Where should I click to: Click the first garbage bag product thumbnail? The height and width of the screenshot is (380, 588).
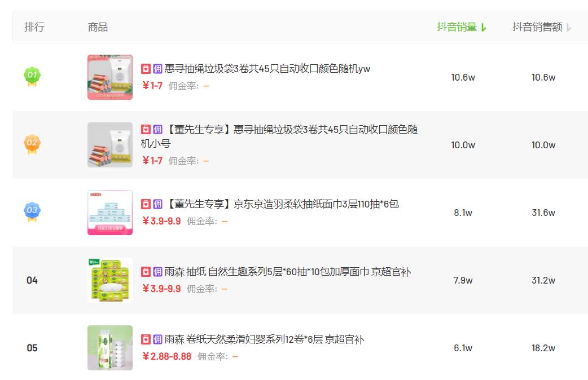pos(110,77)
